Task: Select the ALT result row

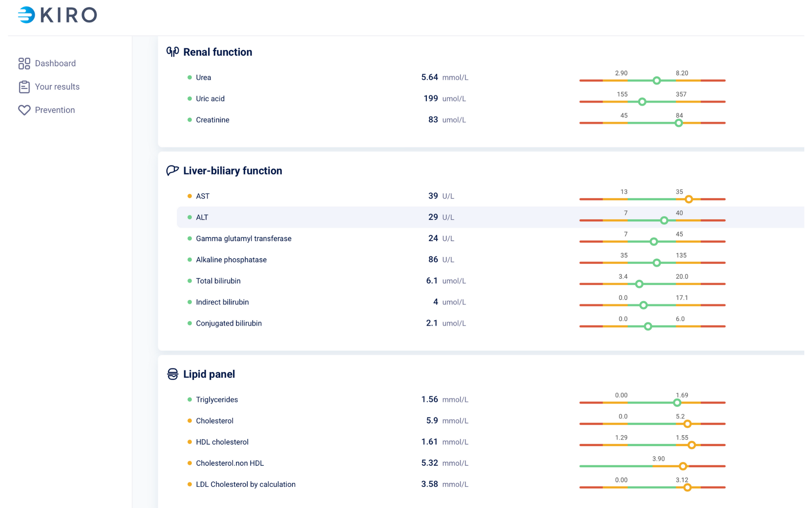Action: 202,217
